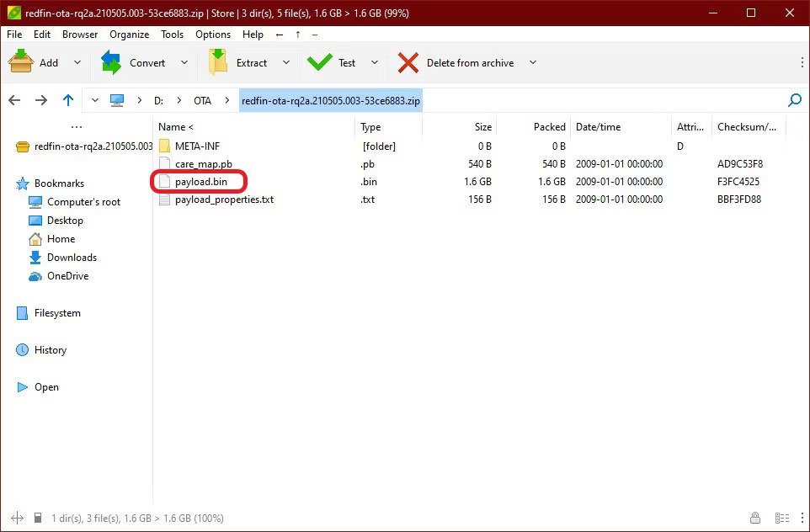Open the Filesystem section
810x532 pixels.
pos(49,313)
